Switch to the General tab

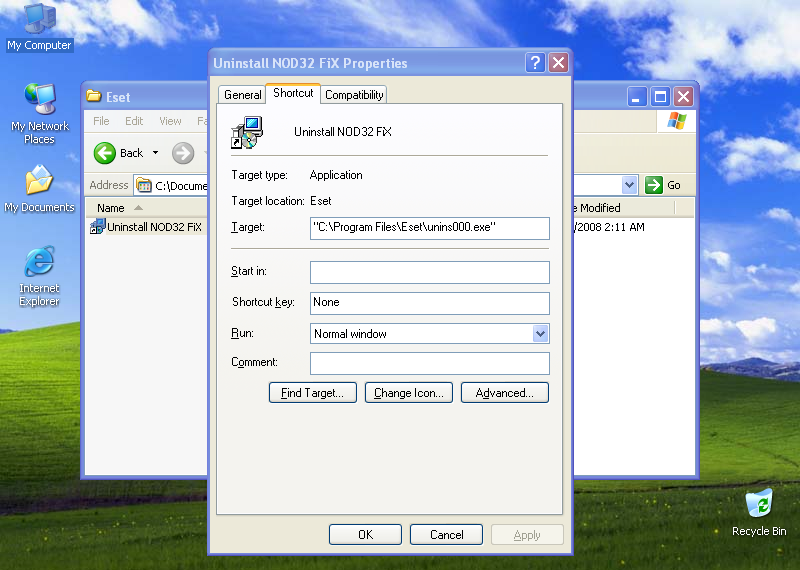click(242, 95)
